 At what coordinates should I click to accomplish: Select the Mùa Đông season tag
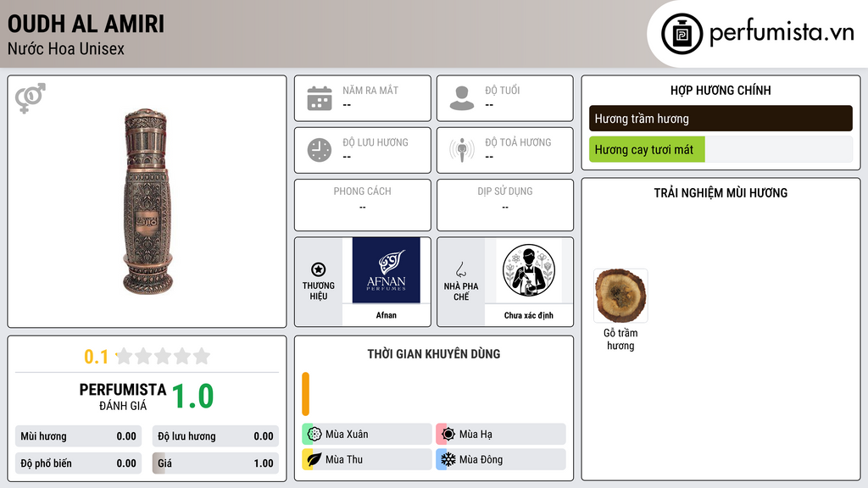coord(501,459)
